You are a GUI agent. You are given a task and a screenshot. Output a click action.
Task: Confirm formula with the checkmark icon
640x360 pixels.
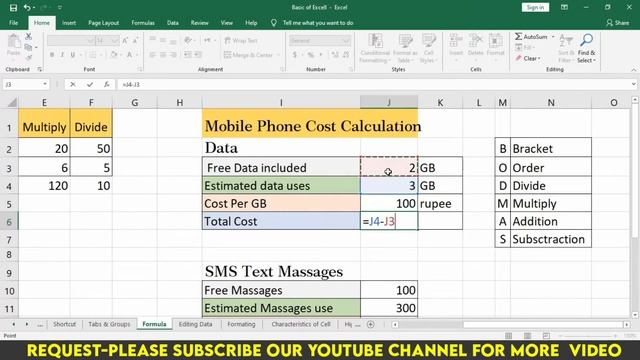(x=89, y=84)
